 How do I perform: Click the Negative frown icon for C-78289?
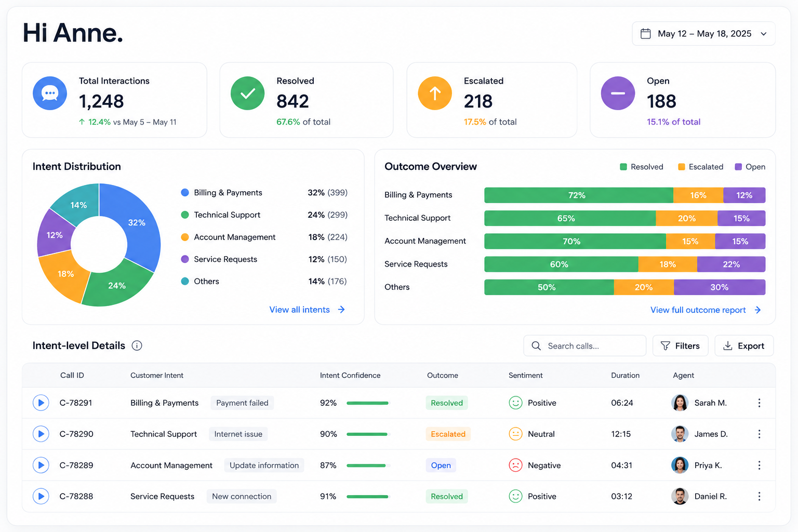click(515, 465)
